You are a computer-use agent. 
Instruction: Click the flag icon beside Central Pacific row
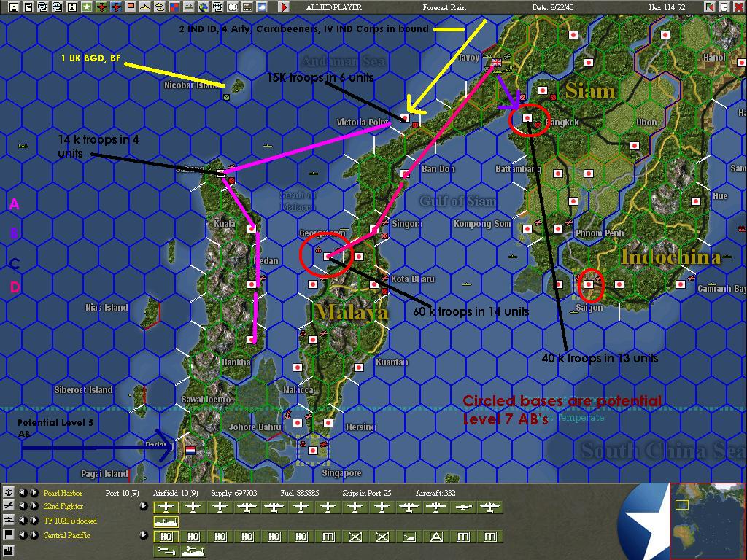coord(8,534)
